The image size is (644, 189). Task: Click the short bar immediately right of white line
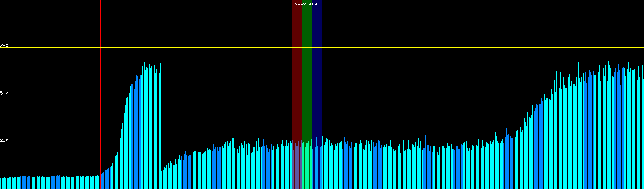point(162,180)
